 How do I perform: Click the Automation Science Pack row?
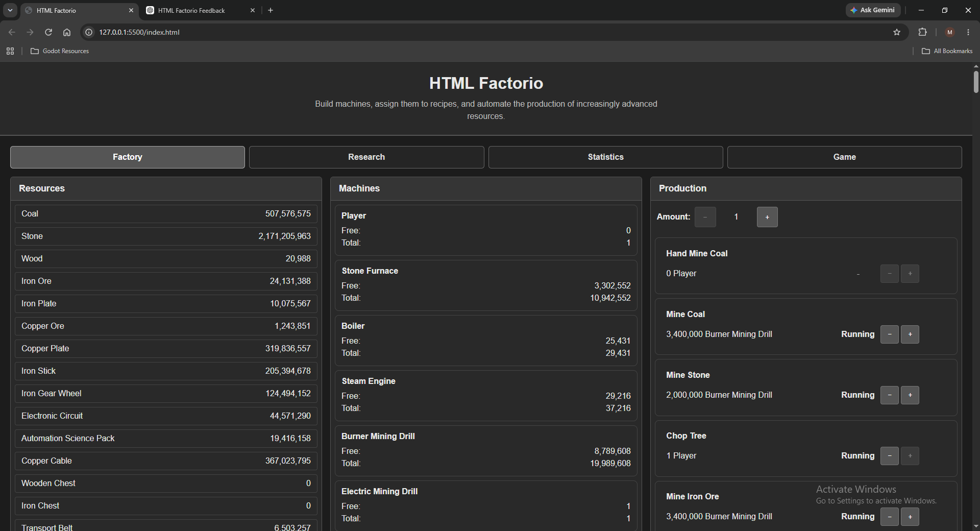pos(166,439)
